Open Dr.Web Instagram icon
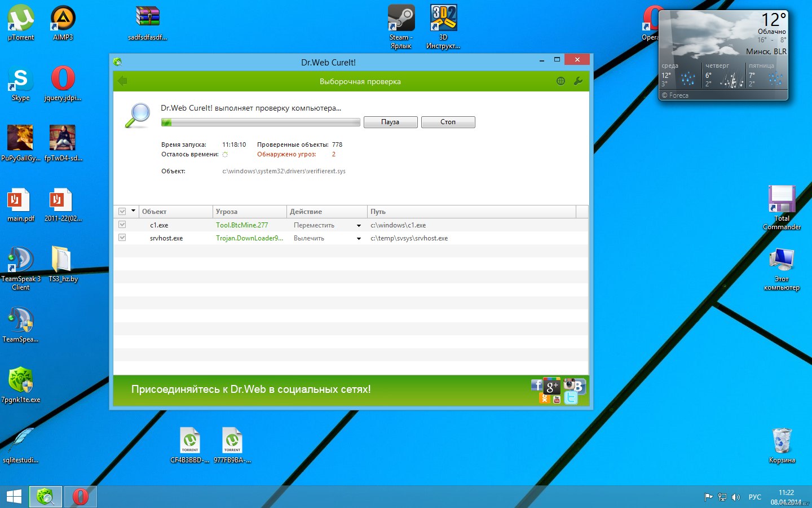This screenshot has width=812, height=508. pyautogui.click(x=569, y=384)
